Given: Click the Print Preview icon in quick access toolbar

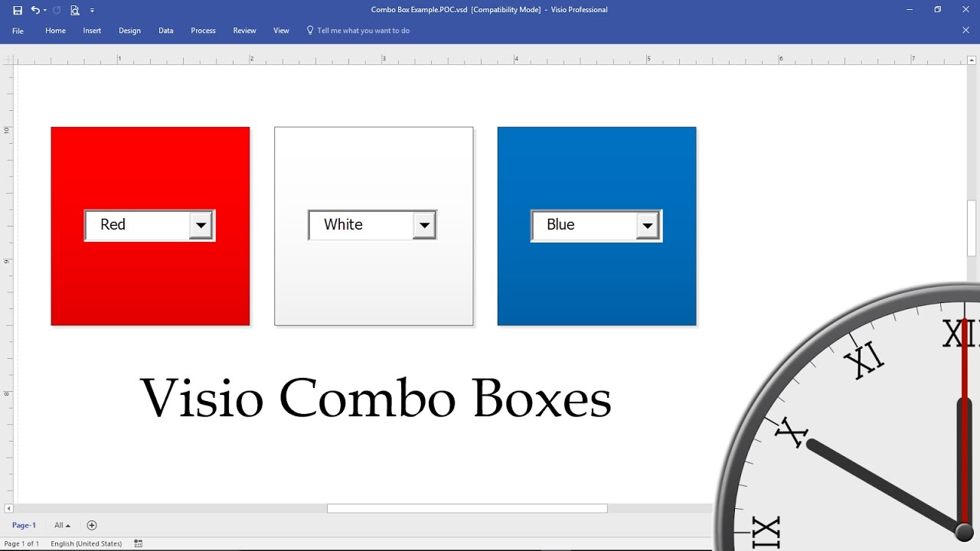Looking at the screenshot, I should click(x=75, y=10).
